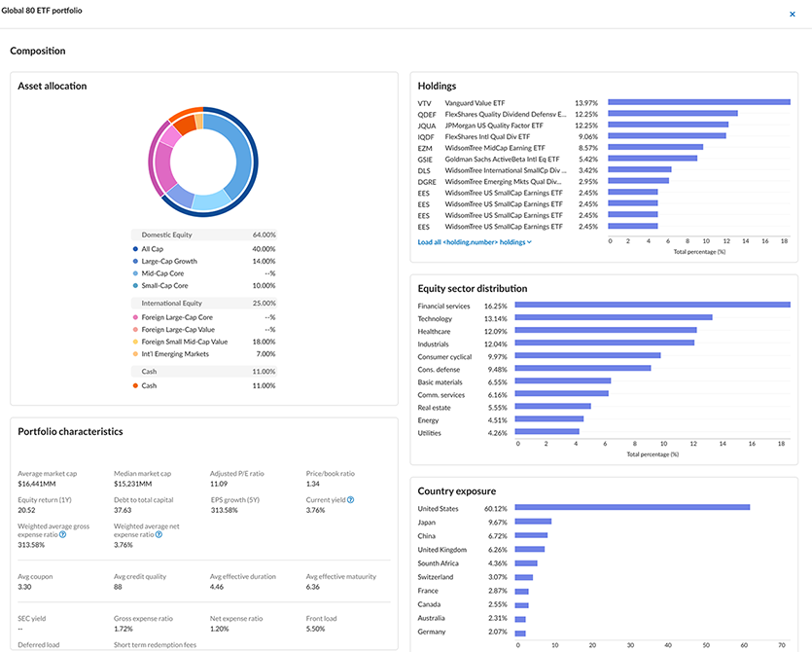
Task: Click the orange Cash legend dot
Action: [x=134, y=385]
